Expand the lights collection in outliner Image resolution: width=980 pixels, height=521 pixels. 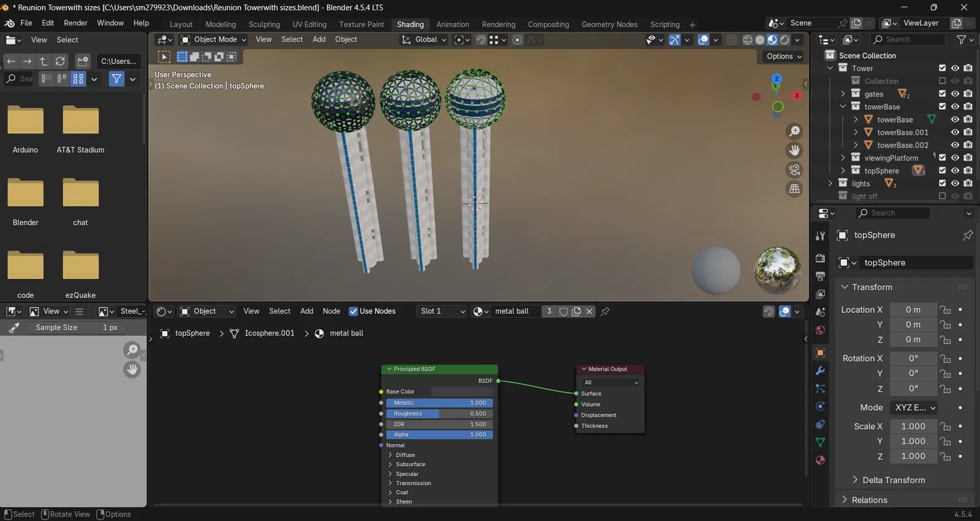tap(831, 183)
